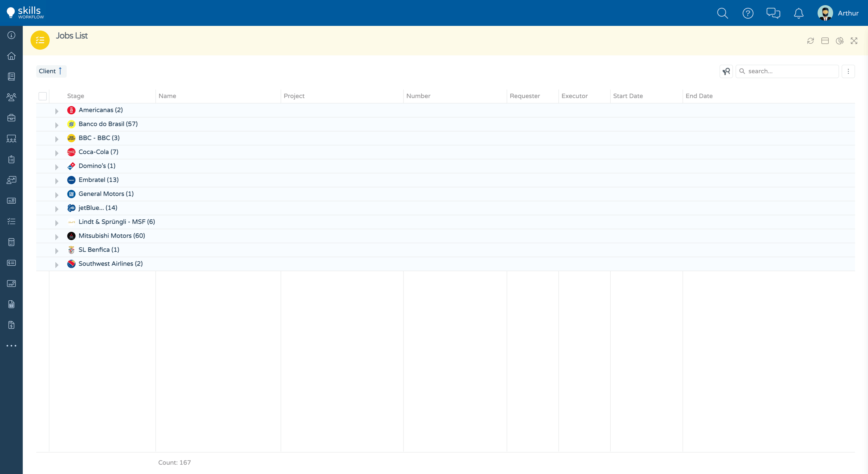Expand the Coca-Cola group
This screenshot has width=868, height=474.
click(57, 153)
